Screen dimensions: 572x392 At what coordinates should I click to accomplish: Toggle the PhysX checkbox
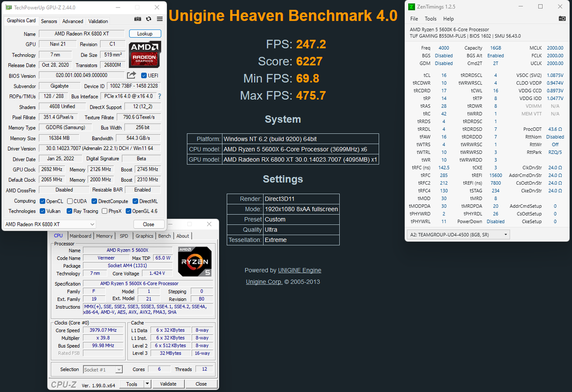click(104, 211)
